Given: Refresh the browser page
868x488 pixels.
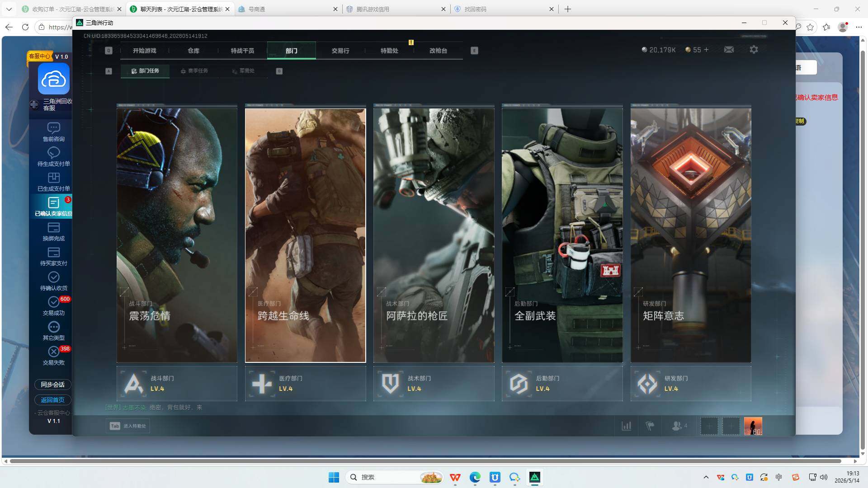Looking at the screenshot, I should (25, 27).
